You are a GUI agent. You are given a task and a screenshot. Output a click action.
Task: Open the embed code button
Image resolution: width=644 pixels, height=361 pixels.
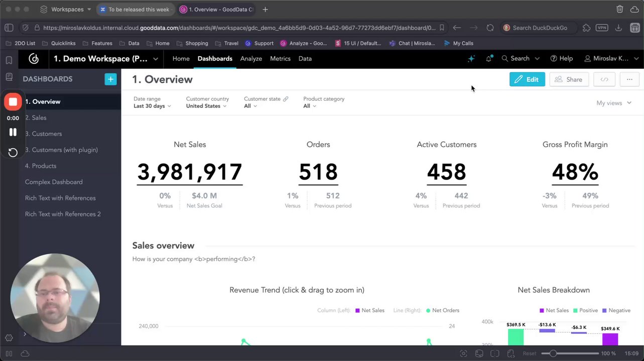(604, 79)
